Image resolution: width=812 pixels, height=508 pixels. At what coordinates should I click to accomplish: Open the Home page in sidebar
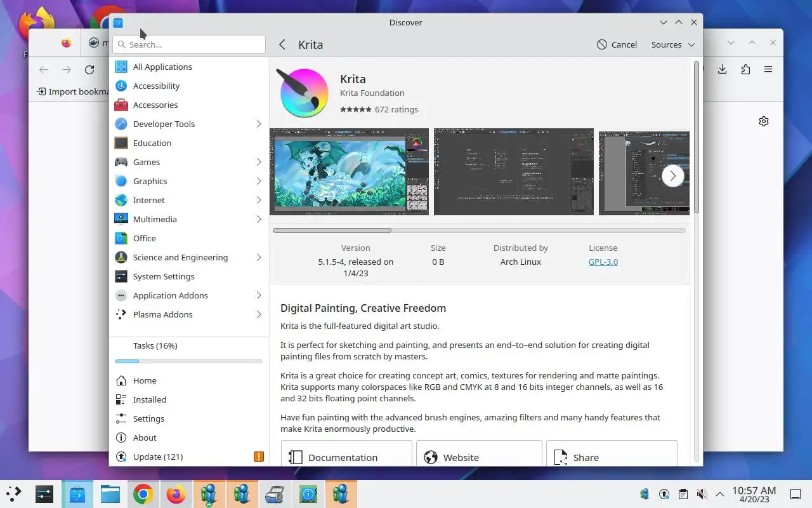[189, 380]
